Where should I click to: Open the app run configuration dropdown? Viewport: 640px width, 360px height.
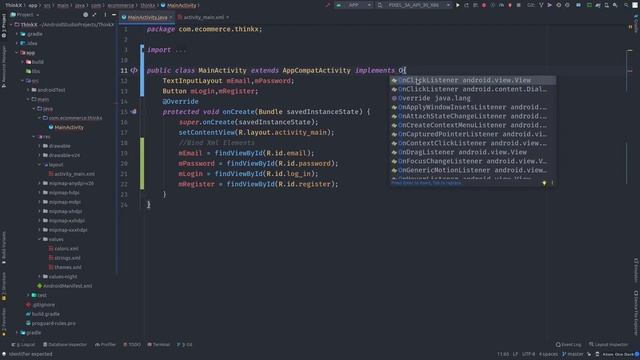click(353, 5)
